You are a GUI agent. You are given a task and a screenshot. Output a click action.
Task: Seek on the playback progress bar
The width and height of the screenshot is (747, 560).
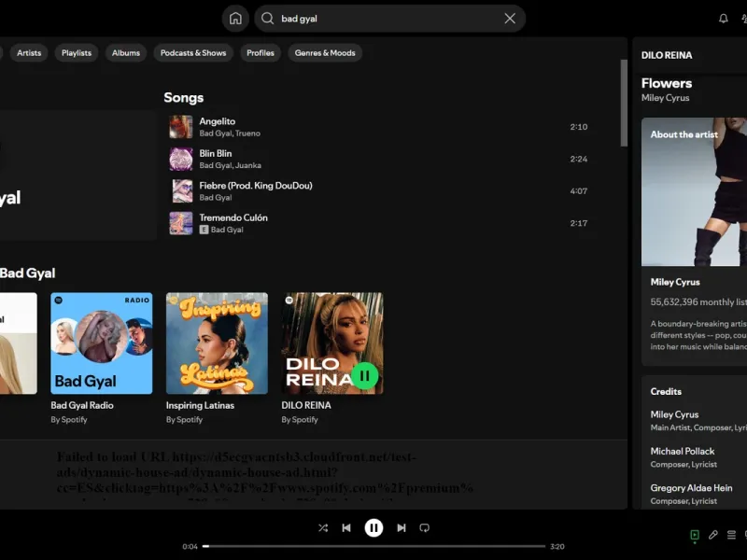coord(373,546)
